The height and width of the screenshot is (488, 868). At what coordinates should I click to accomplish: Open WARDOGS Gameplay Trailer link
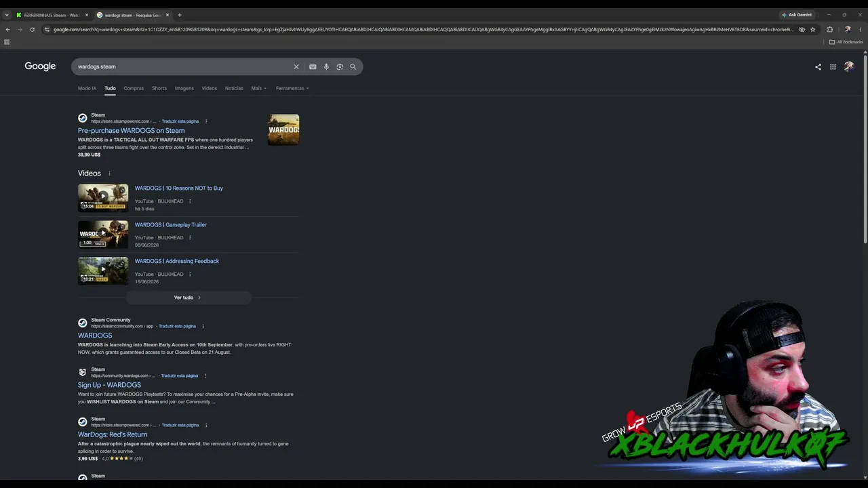171,225
